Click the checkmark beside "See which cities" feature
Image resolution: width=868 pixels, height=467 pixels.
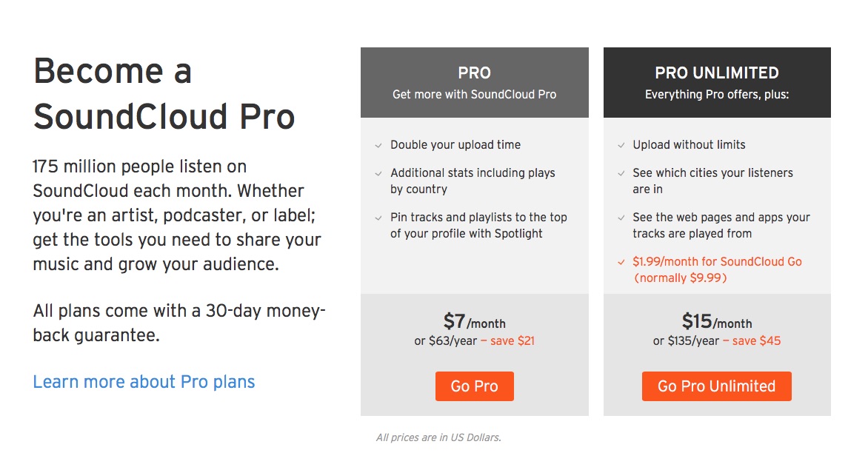621,174
